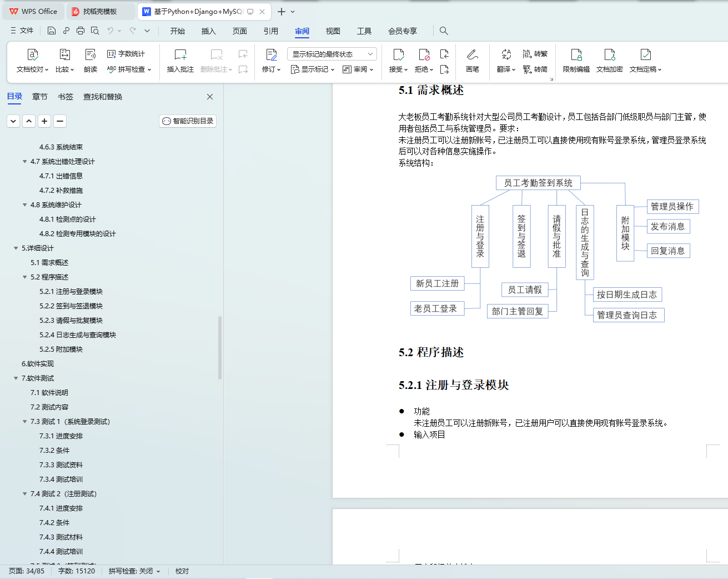Open the 显示标记的最终状态 dropdown
728x579 pixels.
332,54
